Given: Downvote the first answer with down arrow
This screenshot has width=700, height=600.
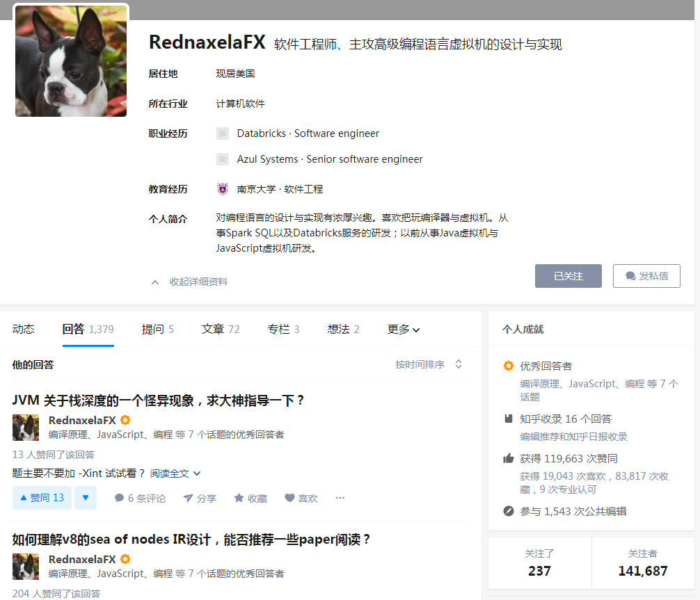Looking at the screenshot, I should 86,498.
